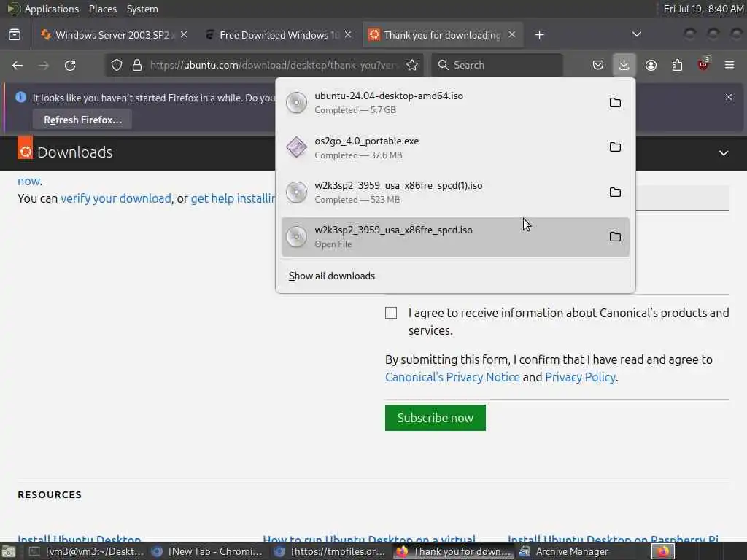Screen dimensions: 747x560
Task: Expand the Downloads header chevron
Action: (724, 153)
